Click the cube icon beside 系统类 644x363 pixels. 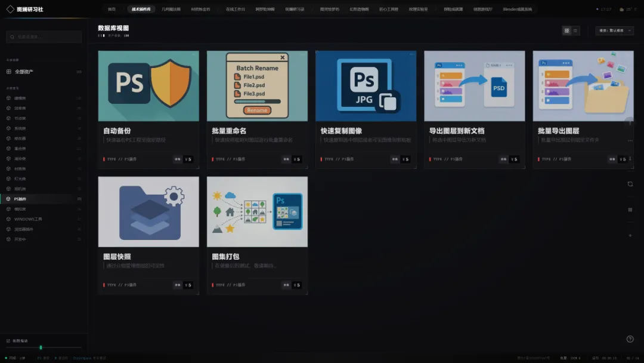click(8, 128)
